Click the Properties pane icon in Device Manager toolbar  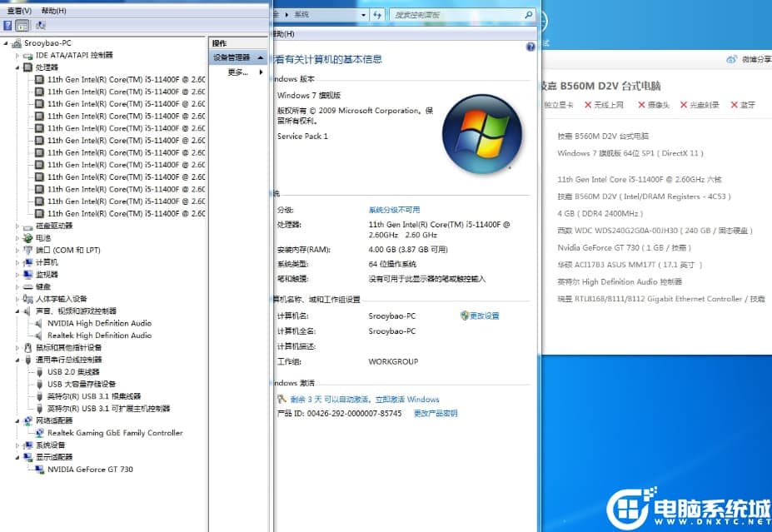(22, 26)
